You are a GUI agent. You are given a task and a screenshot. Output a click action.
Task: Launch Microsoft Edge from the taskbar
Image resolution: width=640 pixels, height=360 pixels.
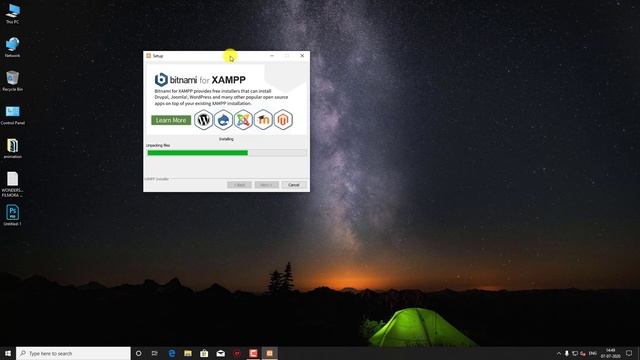pyautogui.click(x=172, y=353)
